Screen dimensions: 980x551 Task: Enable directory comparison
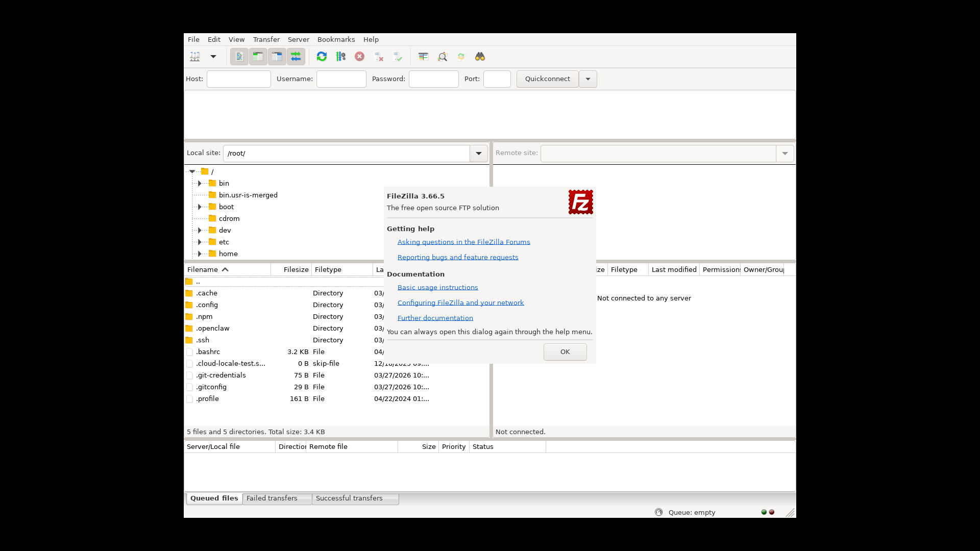(423, 57)
